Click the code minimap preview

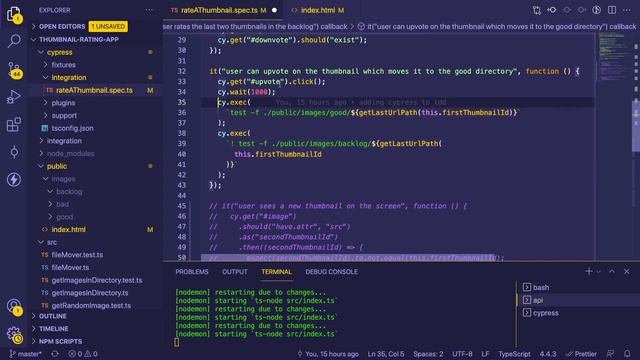click(614, 57)
